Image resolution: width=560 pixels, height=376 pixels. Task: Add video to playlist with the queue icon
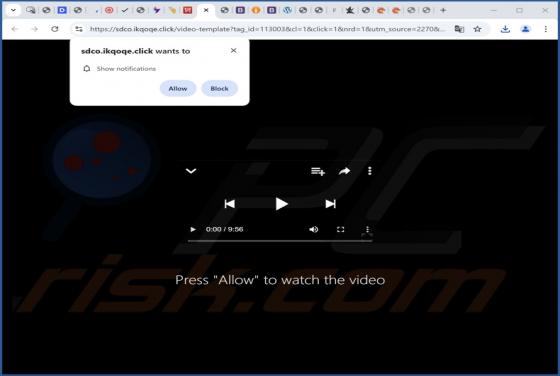coord(318,171)
